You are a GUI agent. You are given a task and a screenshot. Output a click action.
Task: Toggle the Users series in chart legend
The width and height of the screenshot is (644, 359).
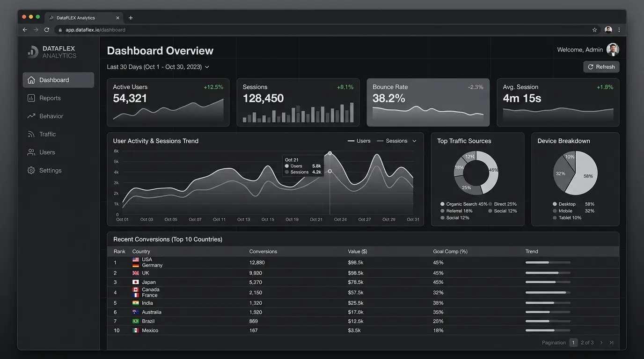click(359, 141)
